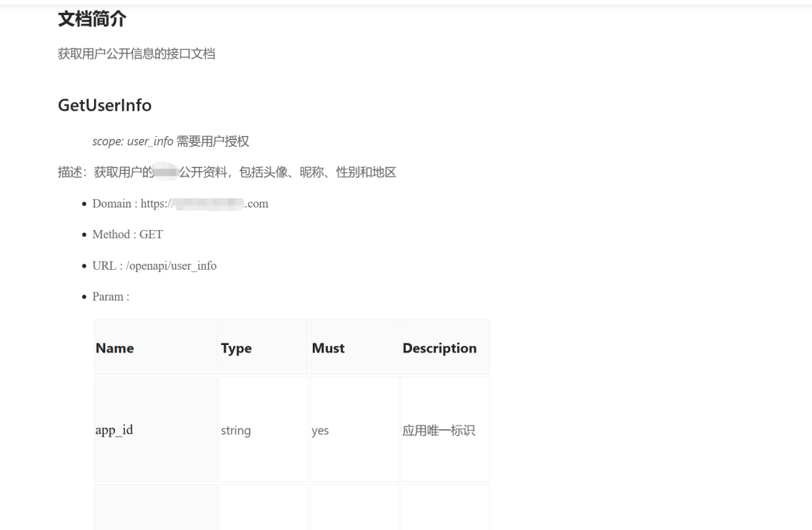Select the text 获取用户公开信息的接口文档

(x=137, y=54)
